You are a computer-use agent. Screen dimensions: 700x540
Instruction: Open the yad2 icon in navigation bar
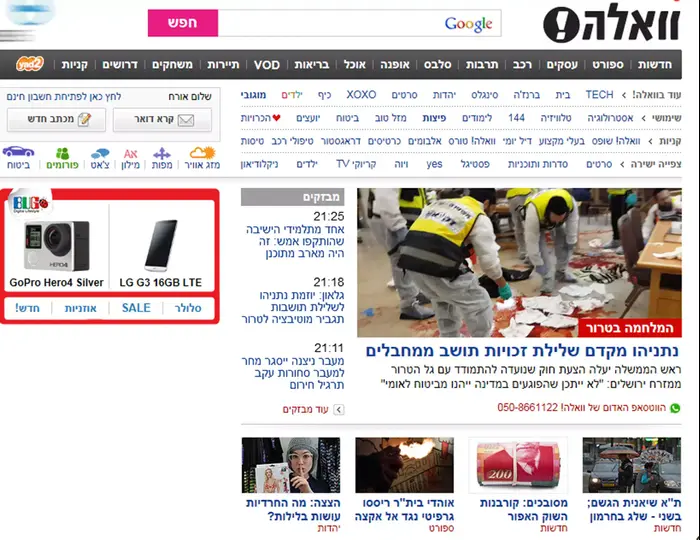click(30, 64)
